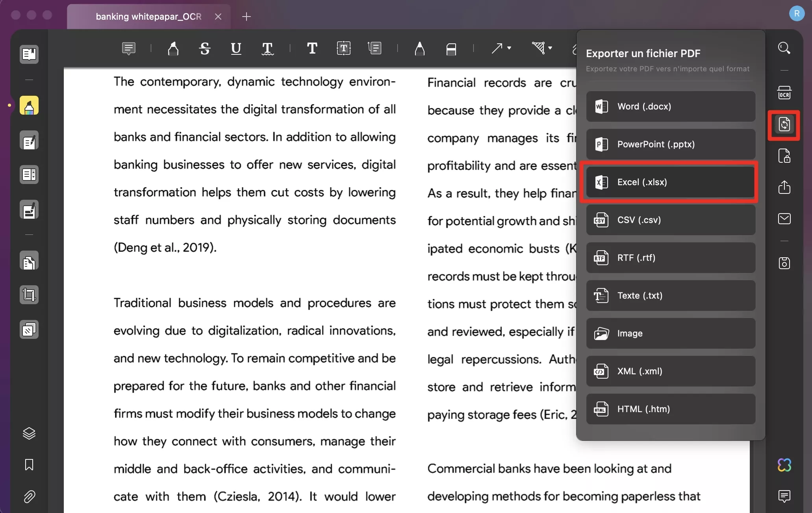Open the Crop Pages sidebar tool
Screen dimensions: 812x513
pyautogui.click(x=29, y=295)
